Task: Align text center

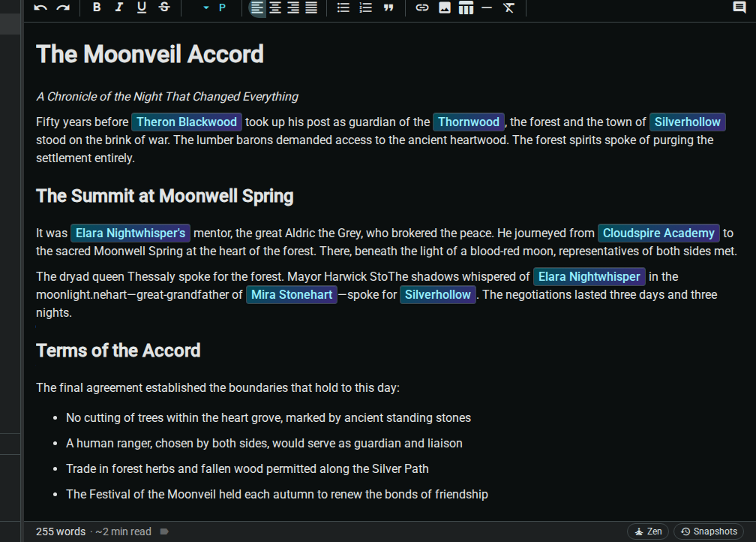Action: [x=275, y=8]
